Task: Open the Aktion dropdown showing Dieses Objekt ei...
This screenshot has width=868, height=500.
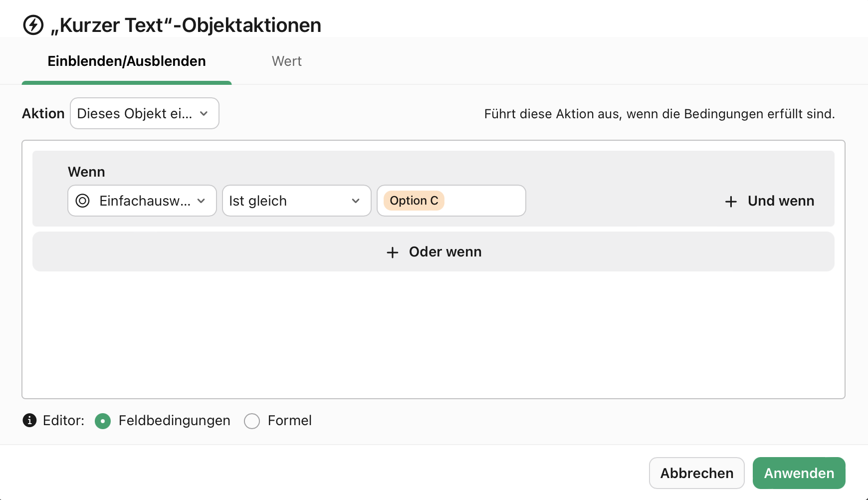Action: 144,113
